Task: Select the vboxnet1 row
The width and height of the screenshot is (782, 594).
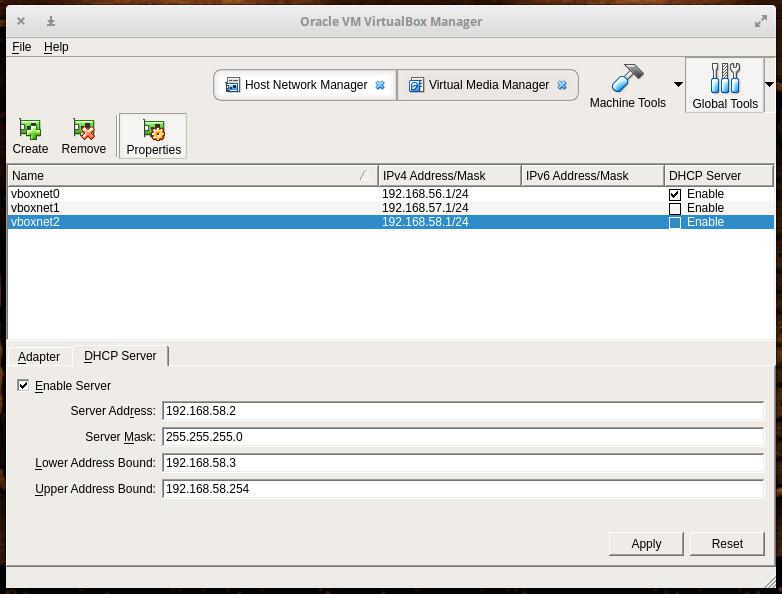Action: pos(391,208)
